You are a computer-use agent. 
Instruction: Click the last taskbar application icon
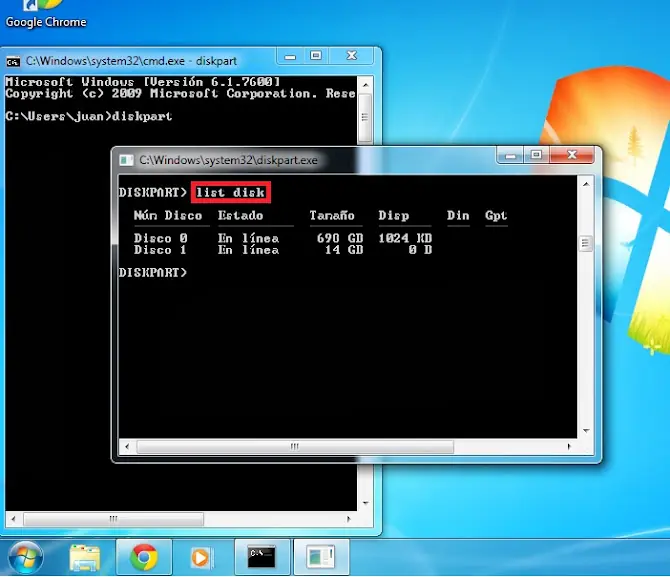coord(321,556)
